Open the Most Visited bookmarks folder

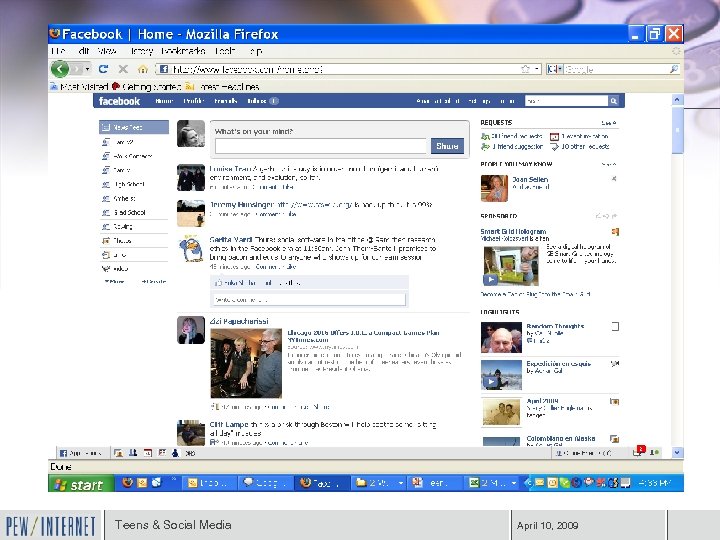click(x=79, y=86)
